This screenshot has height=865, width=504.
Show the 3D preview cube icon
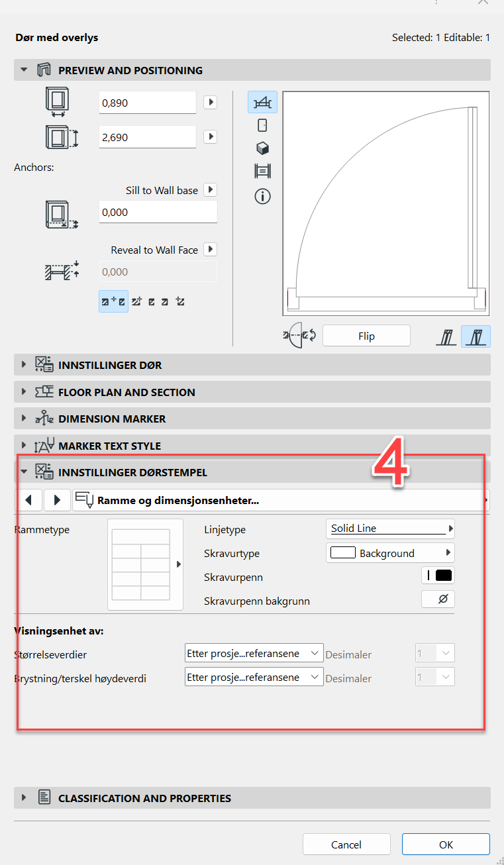pyautogui.click(x=262, y=148)
